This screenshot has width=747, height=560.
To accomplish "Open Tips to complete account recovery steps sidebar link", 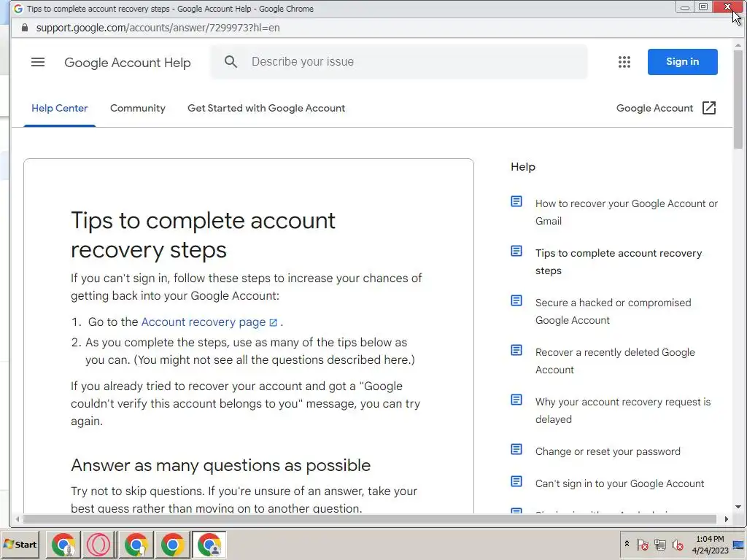I will (619, 262).
